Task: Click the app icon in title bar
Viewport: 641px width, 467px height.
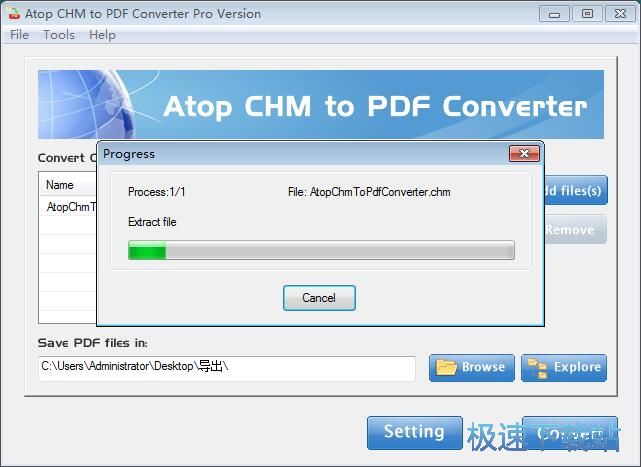Action: [13, 13]
